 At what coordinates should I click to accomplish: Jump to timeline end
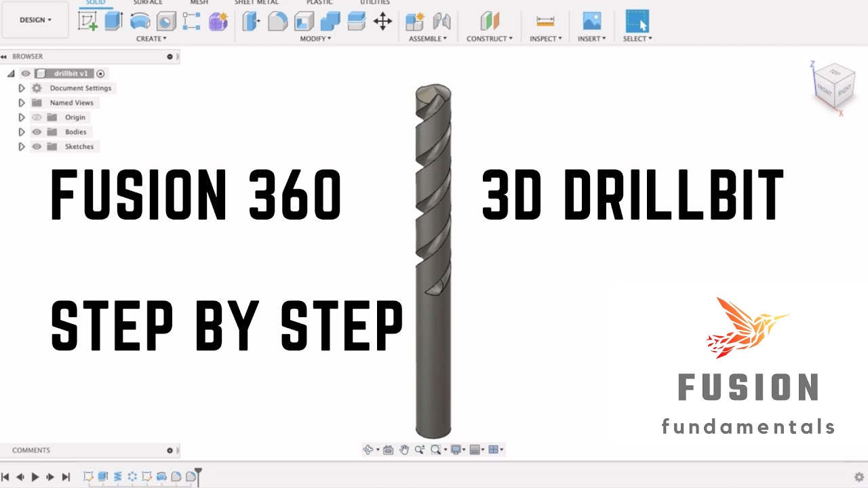click(66, 477)
